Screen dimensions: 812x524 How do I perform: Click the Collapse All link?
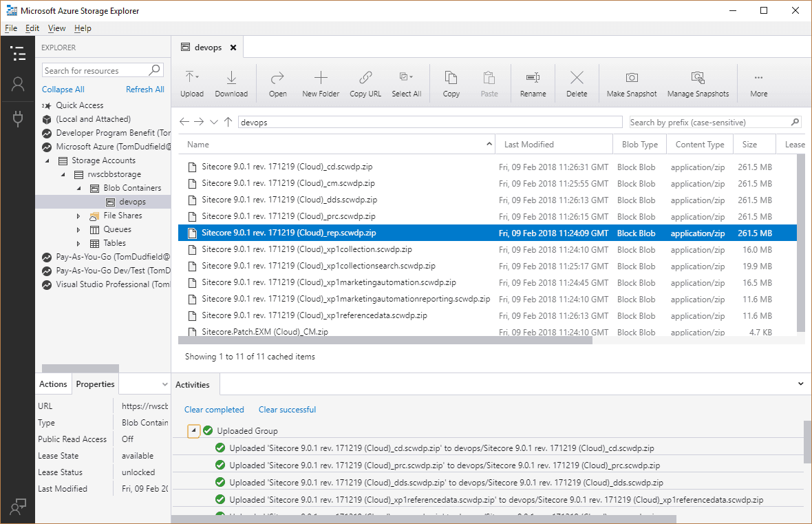63,89
